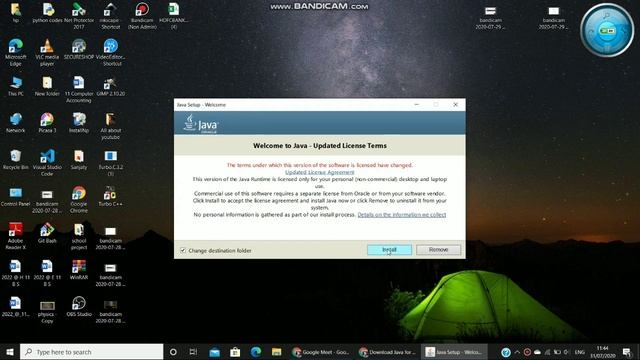The width and height of the screenshot is (640, 360).
Task: Select the Git Bash desktop icon
Action: [x=47, y=233]
